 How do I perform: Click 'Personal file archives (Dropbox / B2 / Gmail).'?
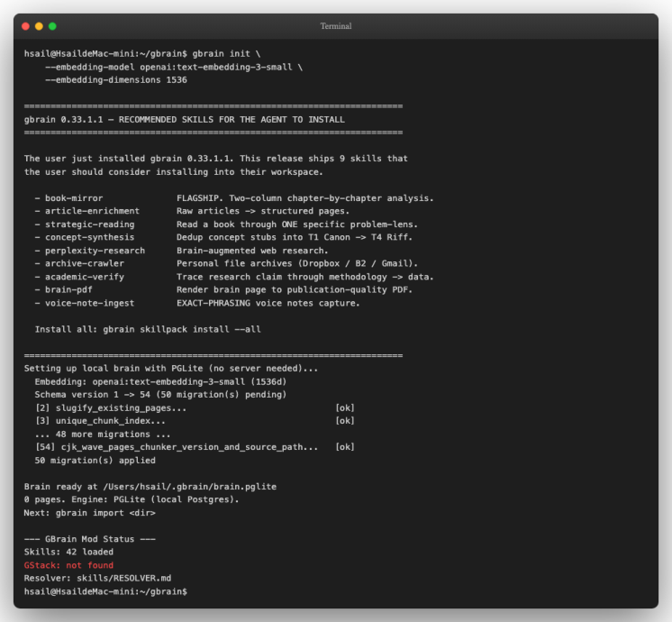(x=297, y=263)
